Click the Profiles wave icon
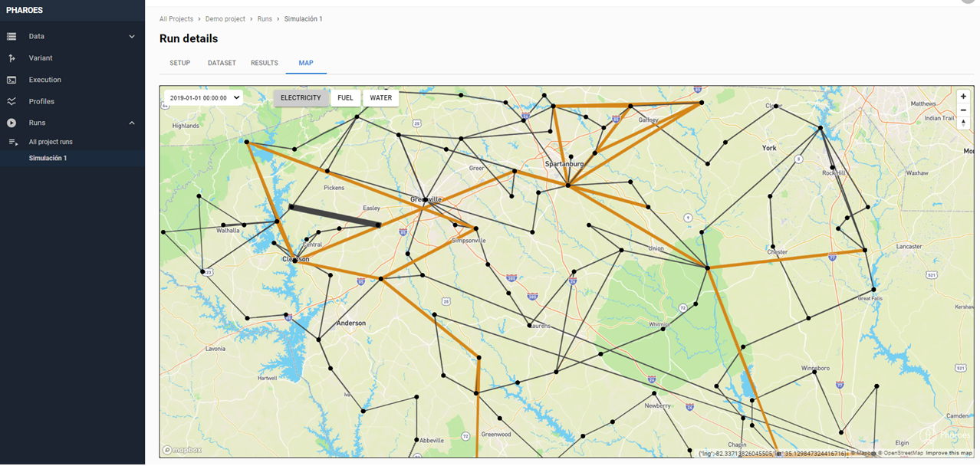Viewport: 980px width, 466px height. coord(12,101)
